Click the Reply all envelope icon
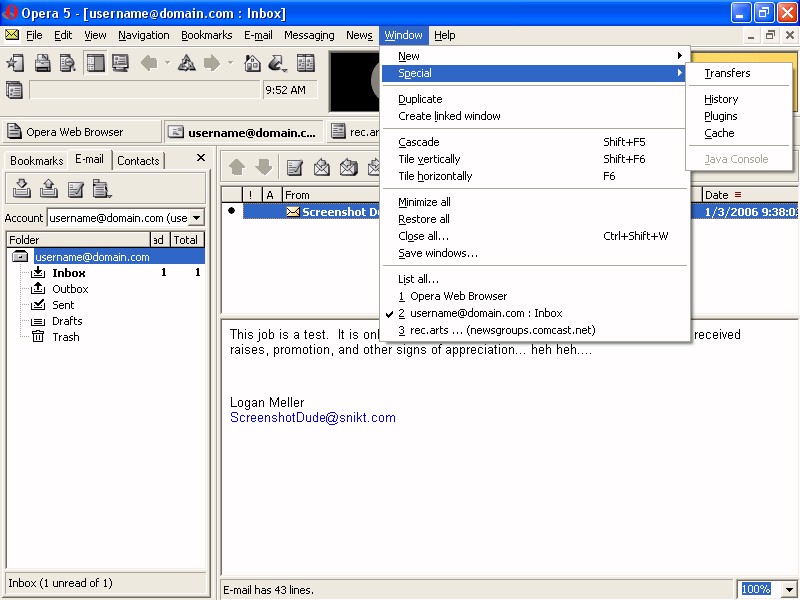This screenshot has width=800, height=600. (x=348, y=167)
